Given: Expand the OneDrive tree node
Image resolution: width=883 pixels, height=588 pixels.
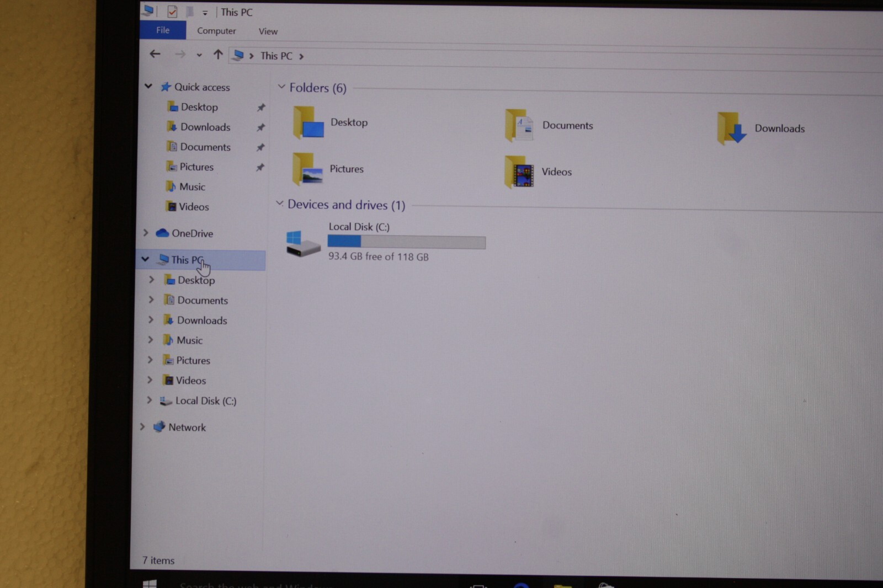Looking at the screenshot, I should click(x=146, y=233).
